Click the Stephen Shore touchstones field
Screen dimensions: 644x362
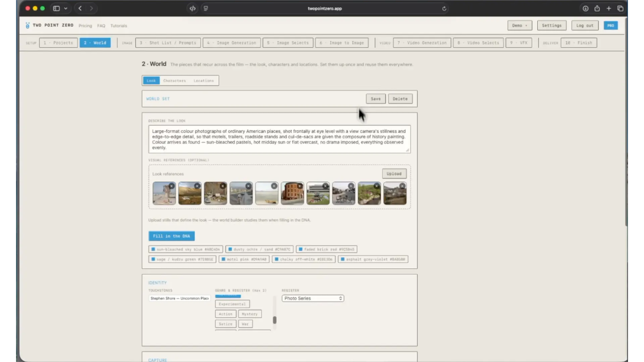(x=179, y=298)
